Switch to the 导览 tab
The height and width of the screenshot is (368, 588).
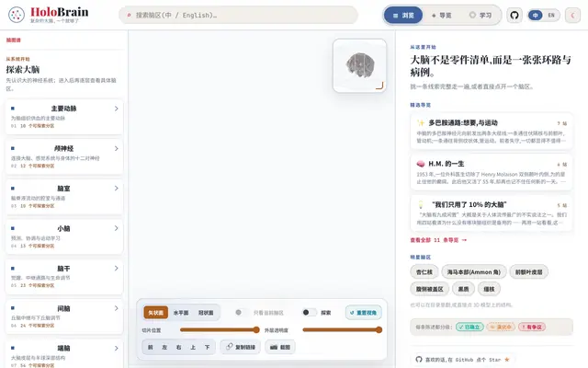441,16
